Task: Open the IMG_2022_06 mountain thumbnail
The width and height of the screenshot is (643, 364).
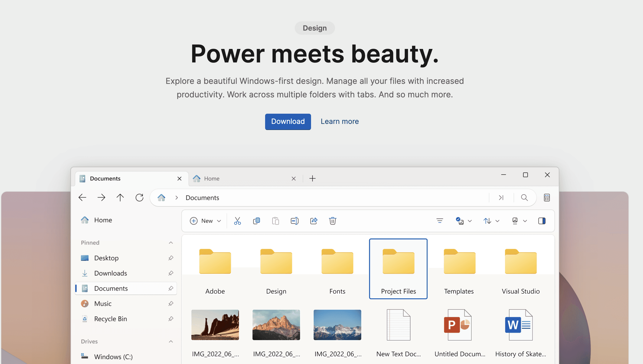Action: click(276, 325)
